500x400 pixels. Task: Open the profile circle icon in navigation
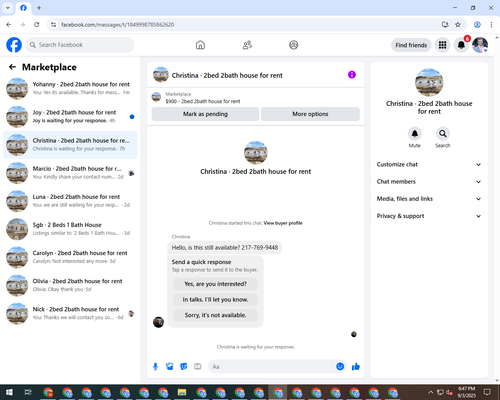coord(294,45)
